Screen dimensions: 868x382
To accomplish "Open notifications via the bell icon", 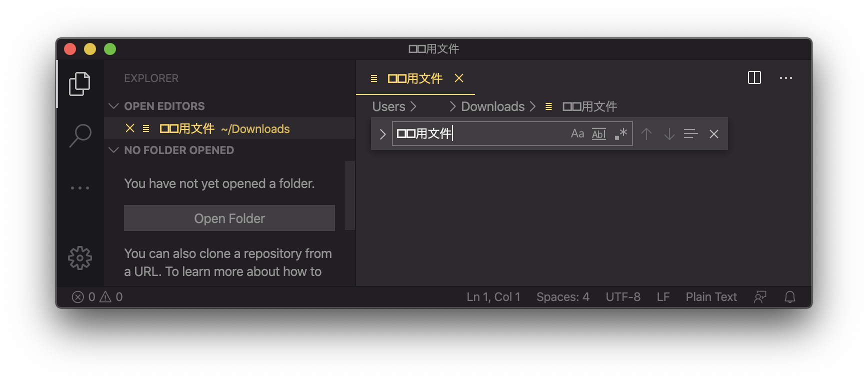I will tap(790, 296).
